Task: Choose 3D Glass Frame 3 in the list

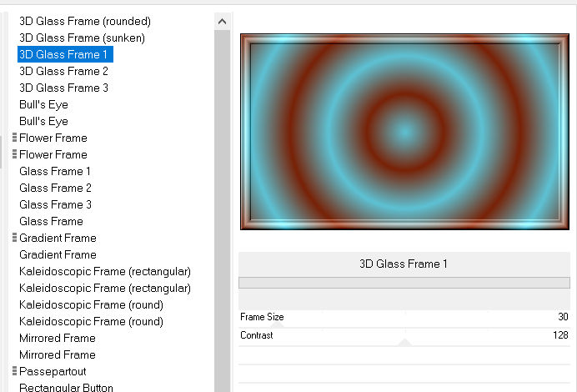Action: pyautogui.click(x=63, y=88)
